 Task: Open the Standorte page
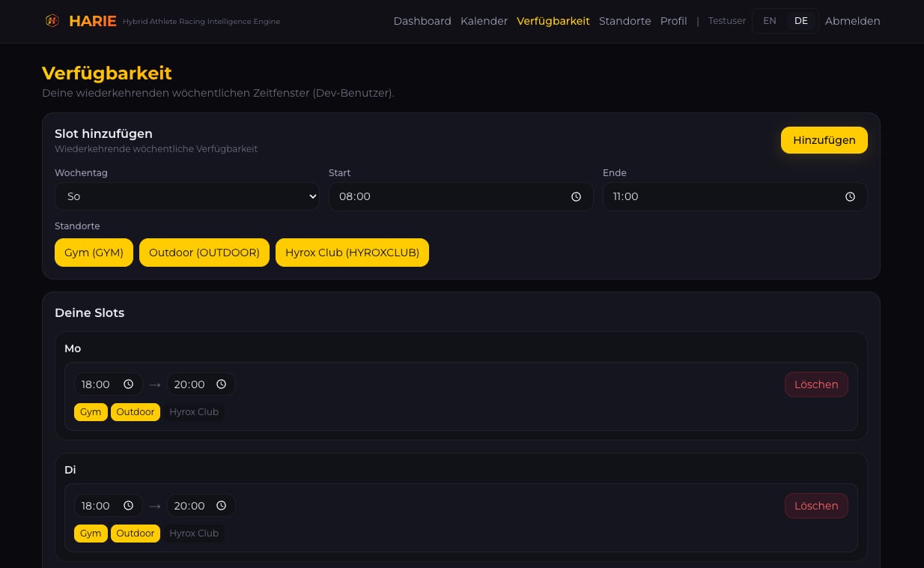tap(624, 21)
